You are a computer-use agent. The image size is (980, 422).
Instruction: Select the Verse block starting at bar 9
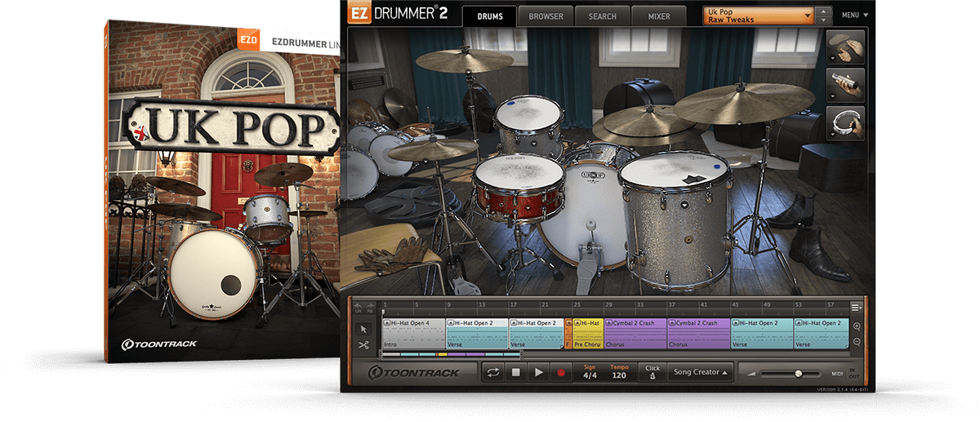477,335
